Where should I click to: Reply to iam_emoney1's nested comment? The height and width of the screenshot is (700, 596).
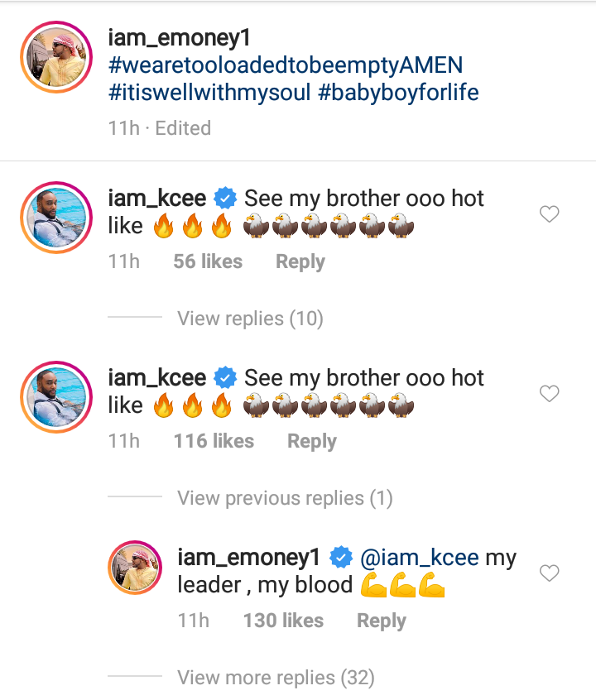[381, 621]
